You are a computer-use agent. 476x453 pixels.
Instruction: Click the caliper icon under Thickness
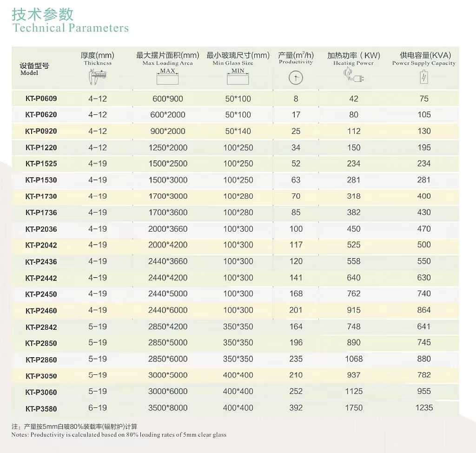point(98,77)
